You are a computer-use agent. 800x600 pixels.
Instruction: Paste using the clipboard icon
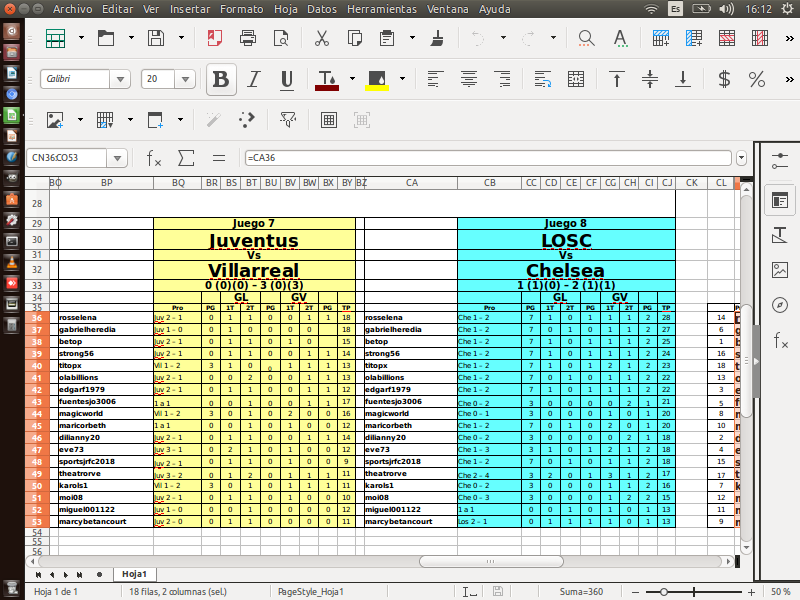tap(387, 38)
